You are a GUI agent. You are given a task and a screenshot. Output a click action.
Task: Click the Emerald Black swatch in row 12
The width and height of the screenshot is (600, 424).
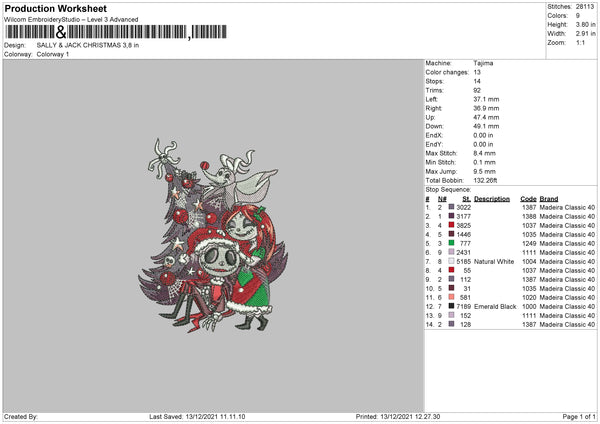[451, 306]
